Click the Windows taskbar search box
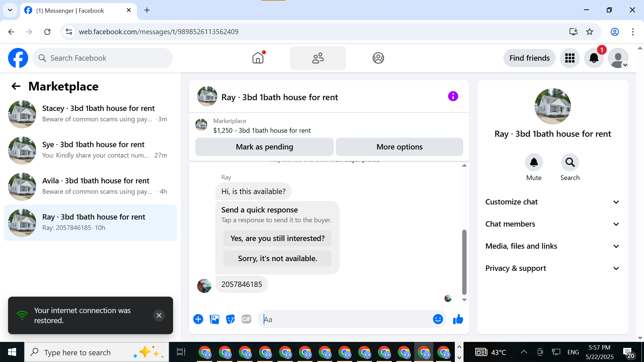The height and width of the screenshot is (362, 644). coord(97,352)
